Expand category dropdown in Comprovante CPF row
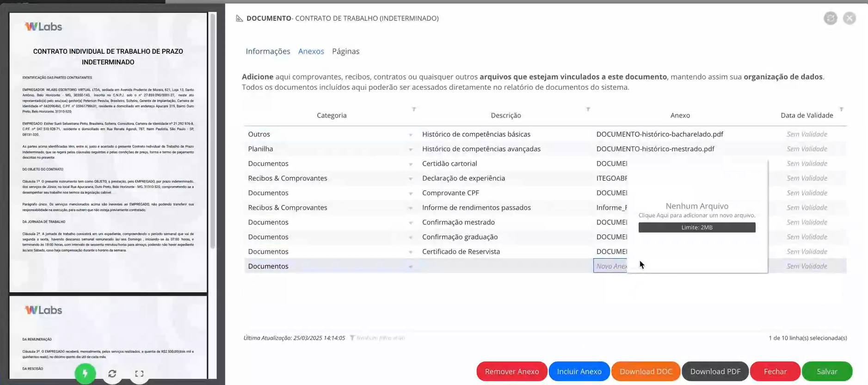This screenshot has width=868, height=385. [x=411, y=193]
